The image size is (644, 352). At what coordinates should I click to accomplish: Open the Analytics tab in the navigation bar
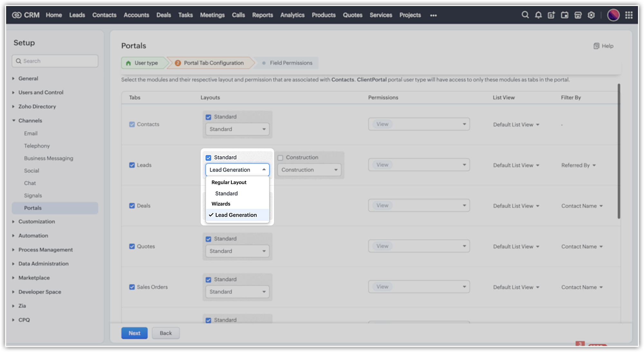coord(292,15)
